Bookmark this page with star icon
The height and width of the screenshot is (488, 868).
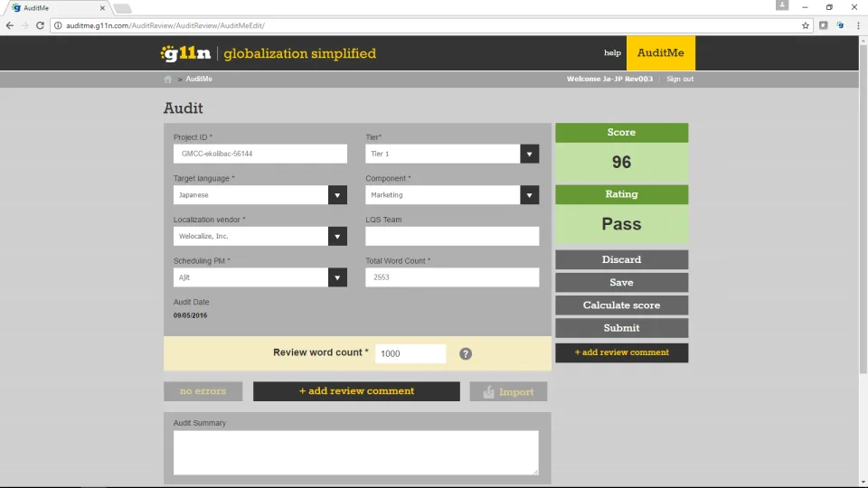click(x=806, y=25)
